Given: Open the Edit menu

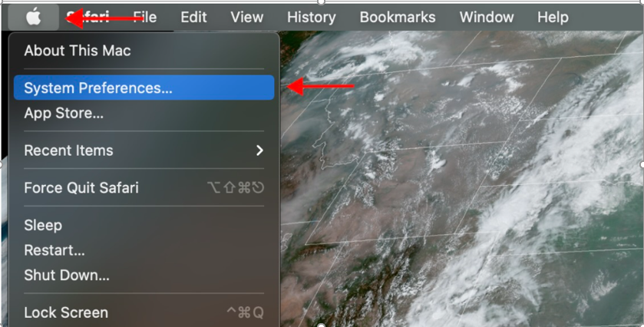Looking at the screenshot, I should pyautogui.click(x=193, y=17).
